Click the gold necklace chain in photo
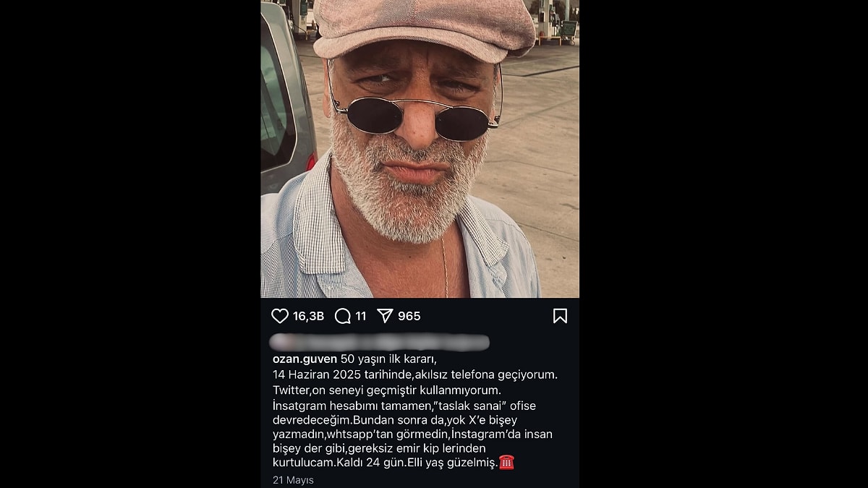The height and width of the screenshot is (488, 868). tap(445, 267)
